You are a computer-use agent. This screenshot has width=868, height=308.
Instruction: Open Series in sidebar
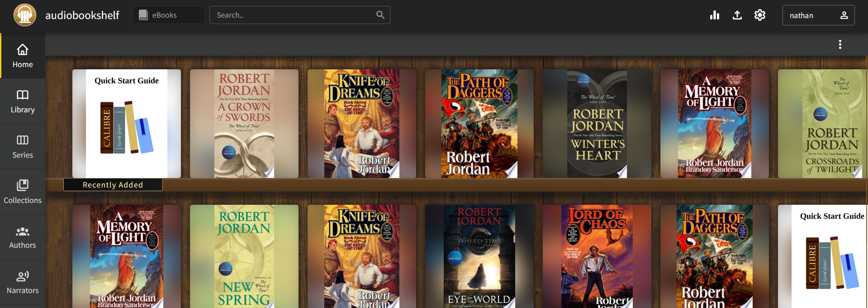tap(23, 146)
